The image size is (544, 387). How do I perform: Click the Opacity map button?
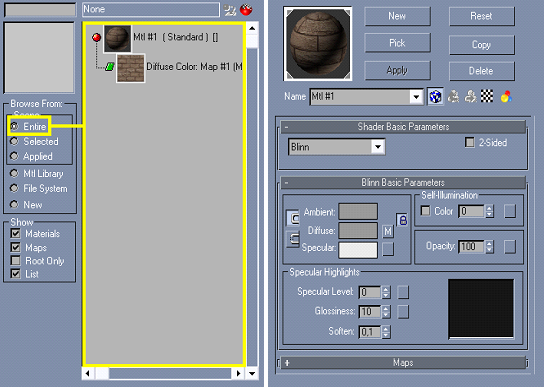tap(510, 247)
